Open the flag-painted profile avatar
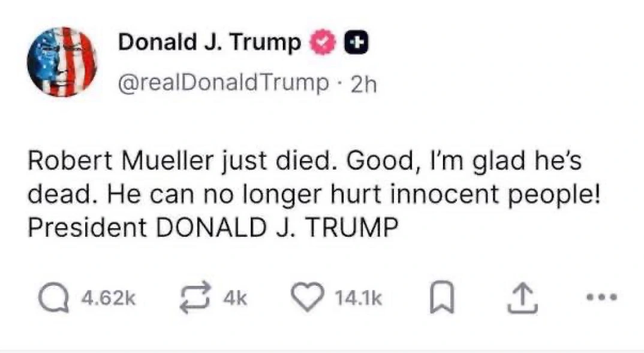This screenshot has height=353, width=644. (x=62, y=62)
